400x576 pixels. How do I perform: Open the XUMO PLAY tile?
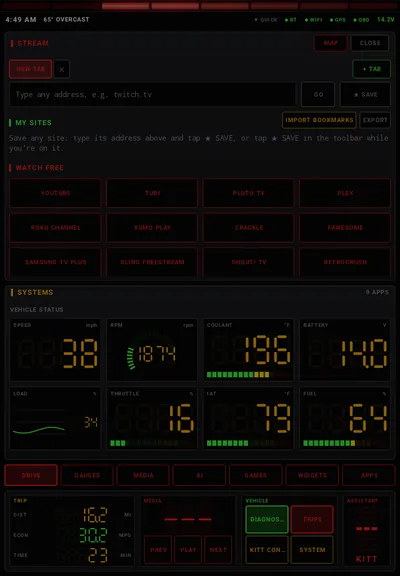[x=152, y=228]
